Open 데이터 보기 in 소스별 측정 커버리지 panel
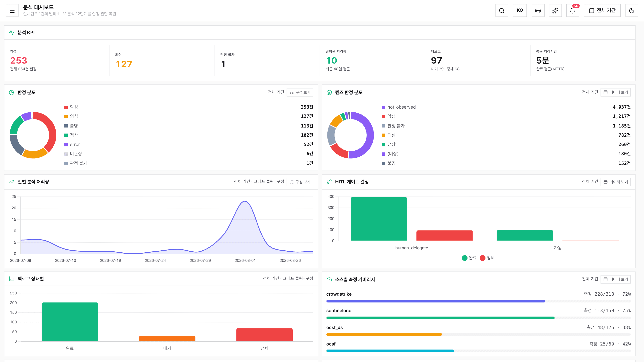Image resolution: width=644 pixels, height=362 pixels. point(615,279)
